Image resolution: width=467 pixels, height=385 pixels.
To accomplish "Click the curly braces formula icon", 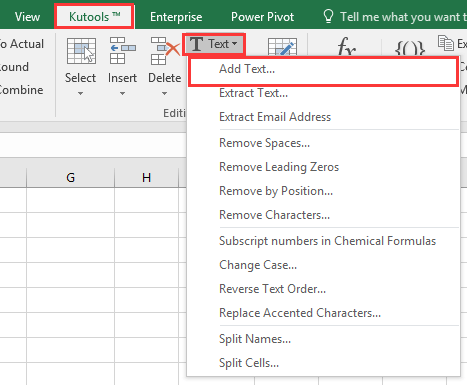I will coord(410,49).
